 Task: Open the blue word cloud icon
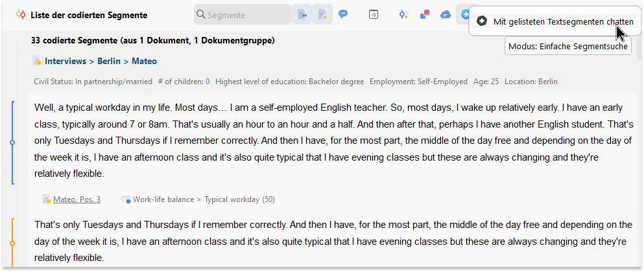coord(445,15)
